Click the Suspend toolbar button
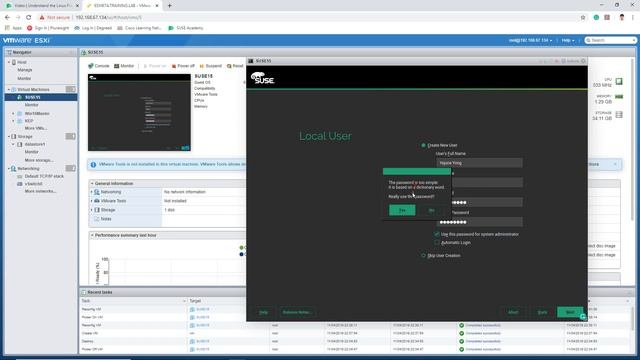The width and height of the screenshot is (640, 360). tap(210, 66)
